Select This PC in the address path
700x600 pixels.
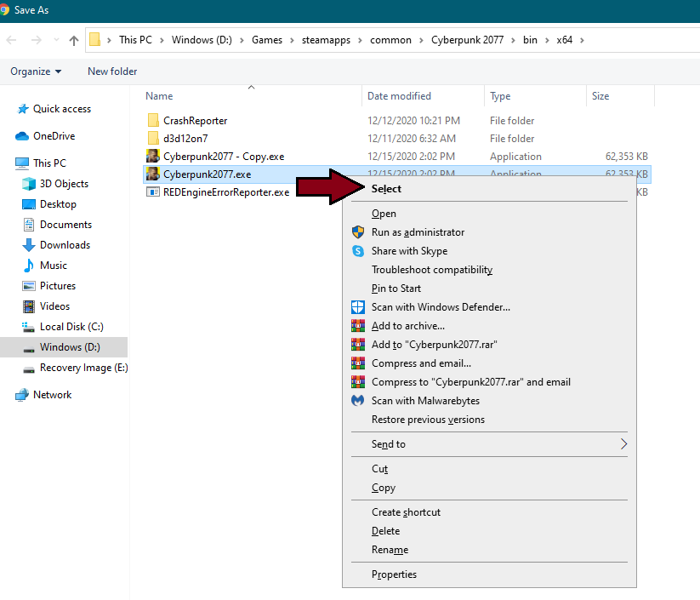pos(135,40)
